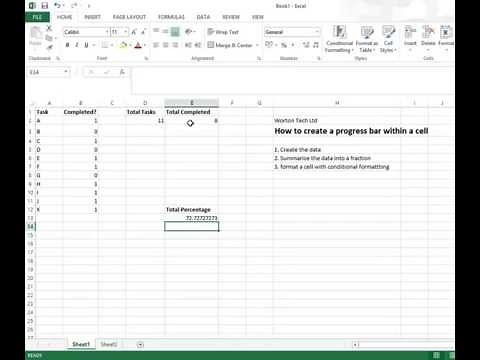
Task: Redo the last undone action
Action: pyautogui.click(x=74, y=6)
